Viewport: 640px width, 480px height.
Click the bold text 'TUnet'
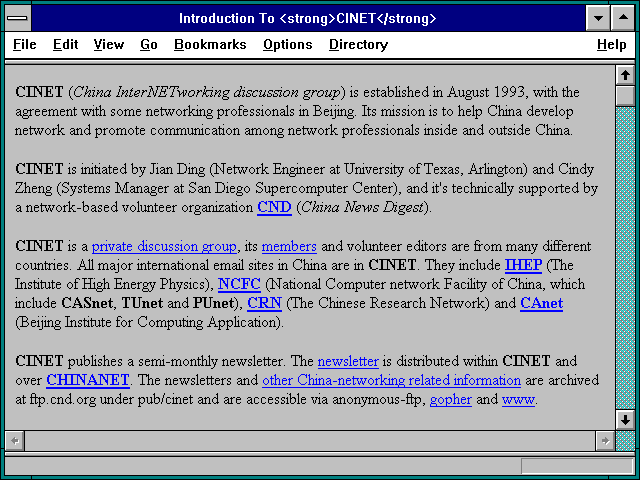[x=142, y=303]
